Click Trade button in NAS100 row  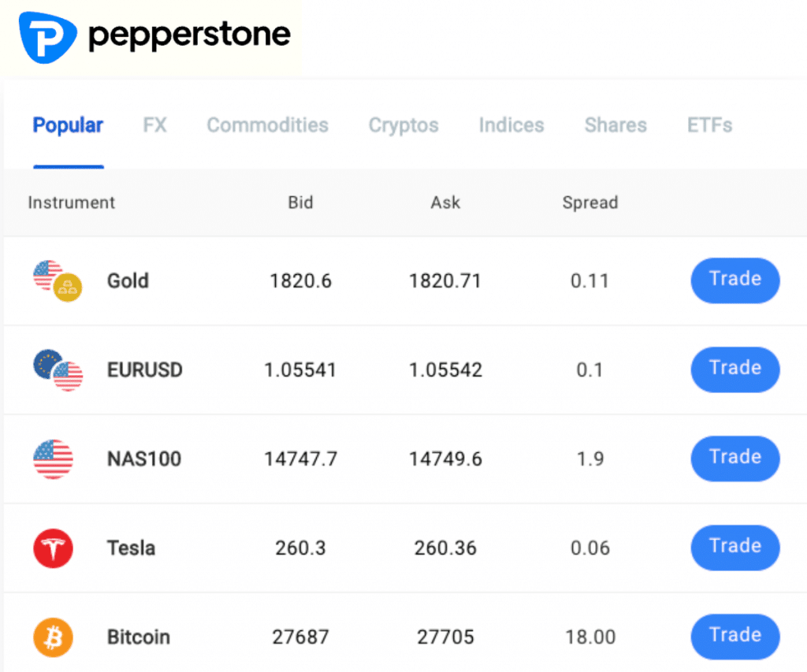coord(735,458)
